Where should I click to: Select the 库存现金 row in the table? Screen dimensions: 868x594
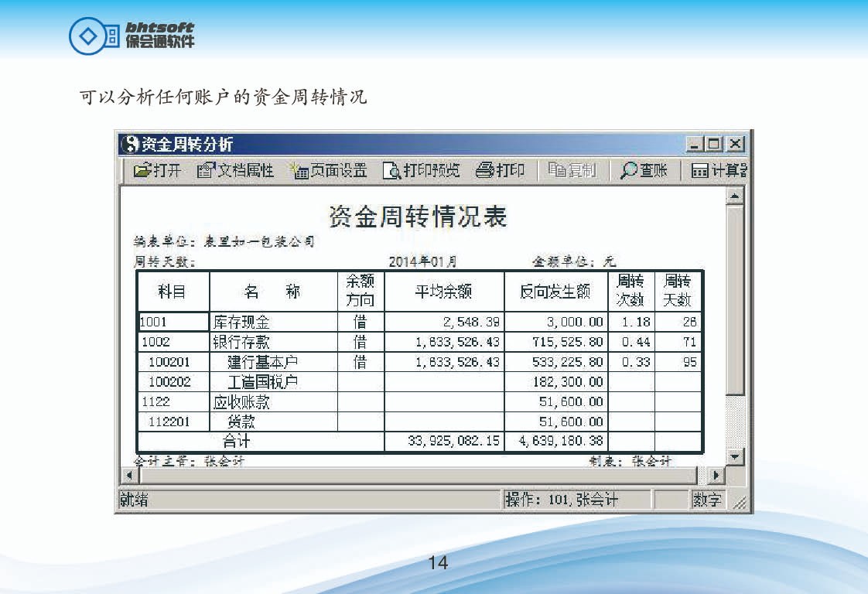241,323
